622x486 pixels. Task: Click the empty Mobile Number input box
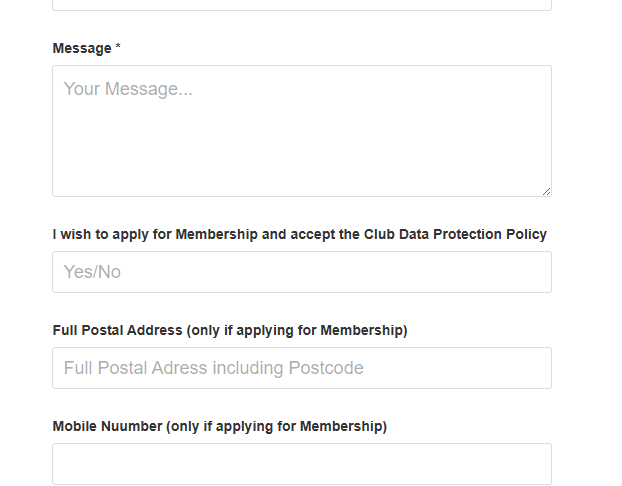pyautogui.click(x=301, y=464)
